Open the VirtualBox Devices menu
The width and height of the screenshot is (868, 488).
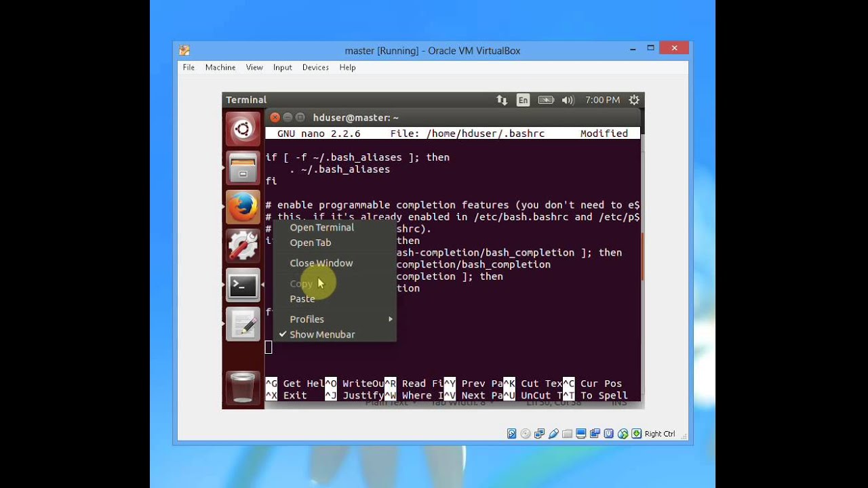[x=315, y=67]
